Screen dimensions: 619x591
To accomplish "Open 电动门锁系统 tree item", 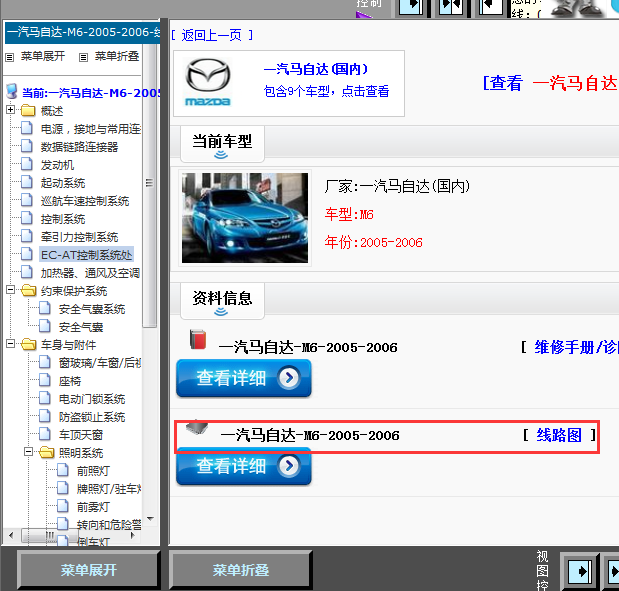I will click(92, 399).
